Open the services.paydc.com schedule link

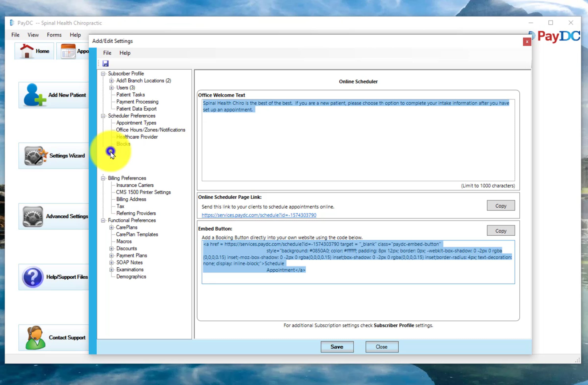pos(259,215)
